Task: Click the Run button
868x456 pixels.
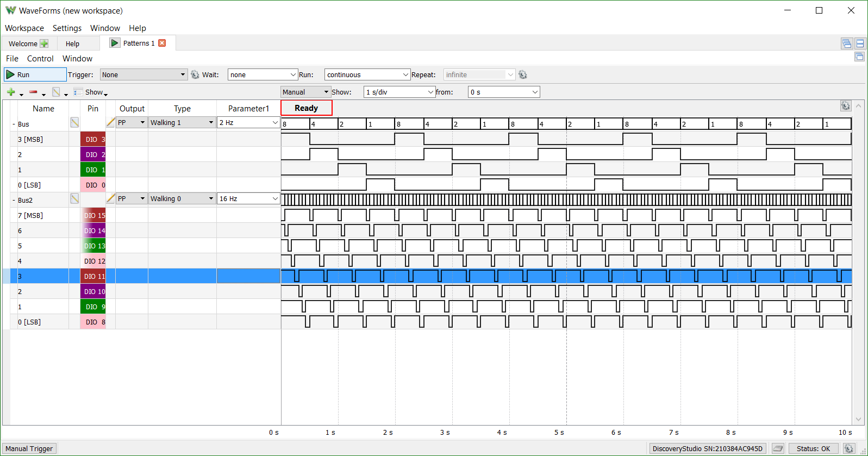Action: (35, 75)
